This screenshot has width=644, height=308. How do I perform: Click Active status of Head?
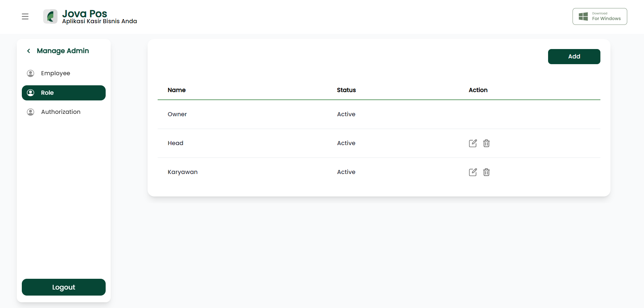346,143
